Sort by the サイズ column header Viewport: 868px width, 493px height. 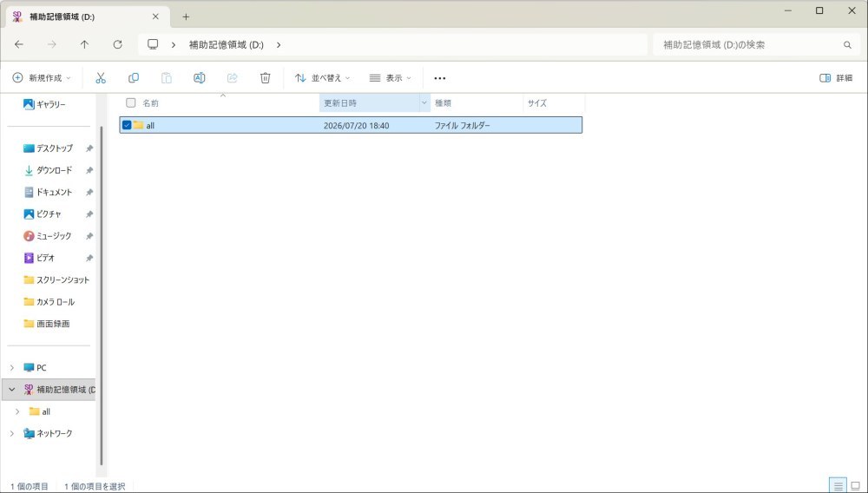click(x=537, y=103)
